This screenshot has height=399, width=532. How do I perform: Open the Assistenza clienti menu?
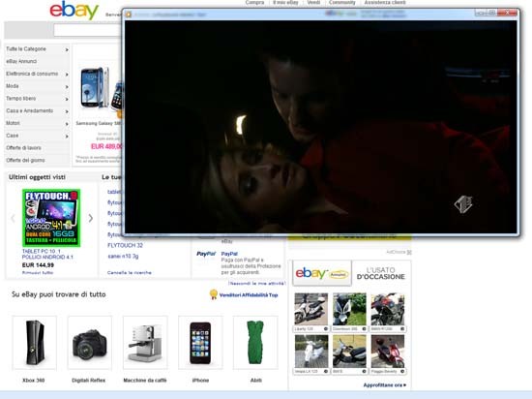coord(385,2)
